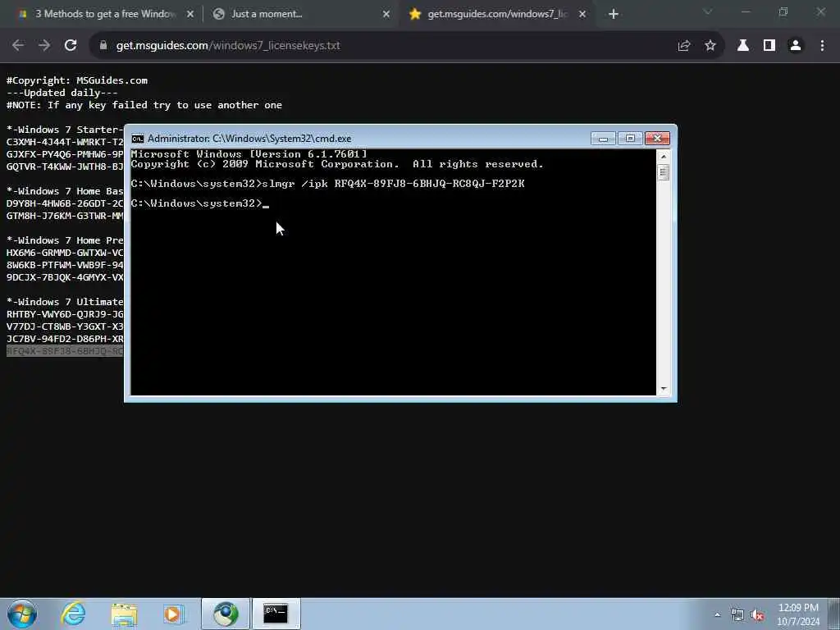Open Windows Explorer folder from taskbar
840x630 pixels.
point(125,614)
